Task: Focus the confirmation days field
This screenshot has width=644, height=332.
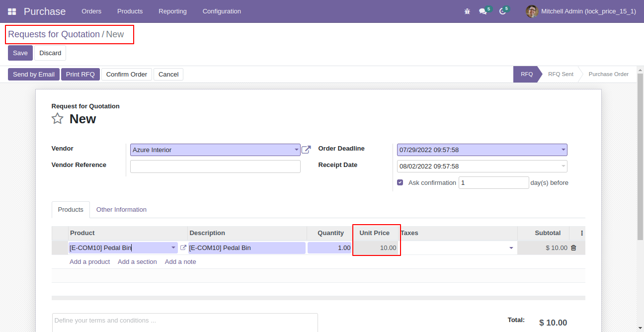Action: [494, 183]
